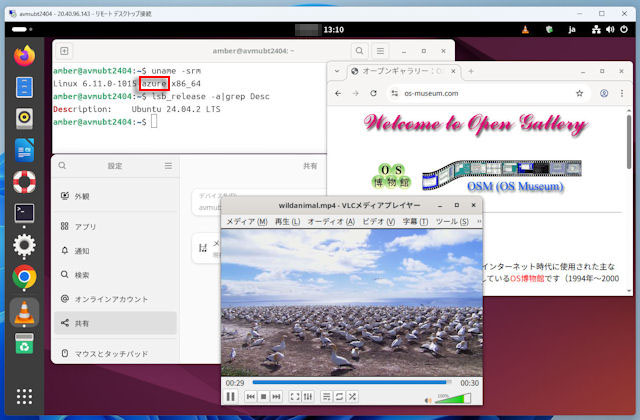Toggle loop mode in VLC
The image size is (640, 420).
(339, 397)
